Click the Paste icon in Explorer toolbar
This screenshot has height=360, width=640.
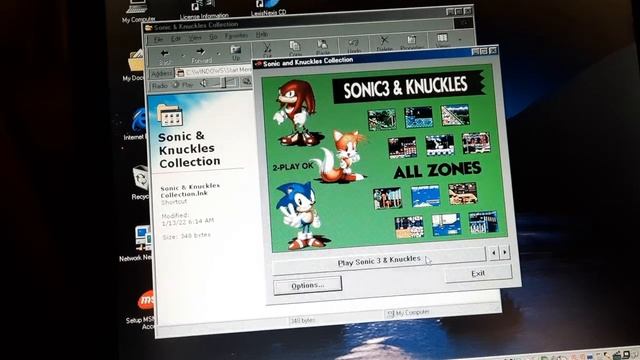[x=322, y=47]
